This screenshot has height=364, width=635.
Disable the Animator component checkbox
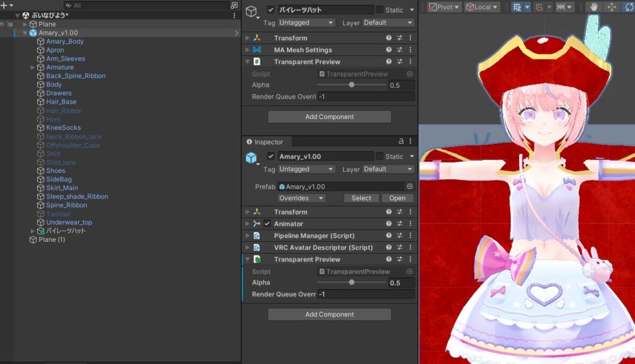point(267,224)
